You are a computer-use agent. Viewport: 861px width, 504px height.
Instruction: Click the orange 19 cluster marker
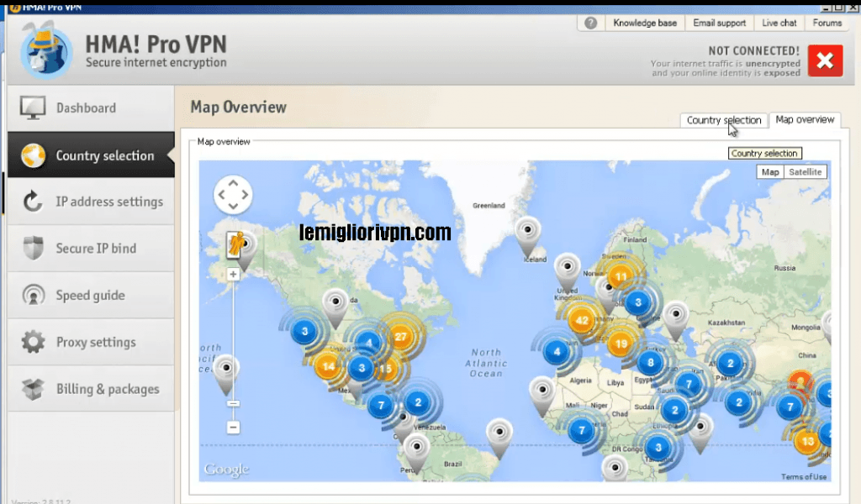tap(621, 344)
